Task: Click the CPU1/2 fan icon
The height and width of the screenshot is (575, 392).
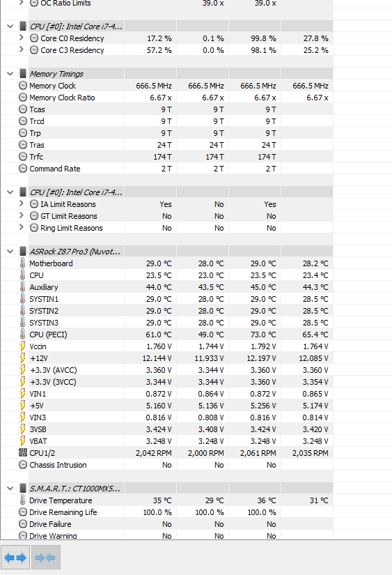Action: point(23,453)
